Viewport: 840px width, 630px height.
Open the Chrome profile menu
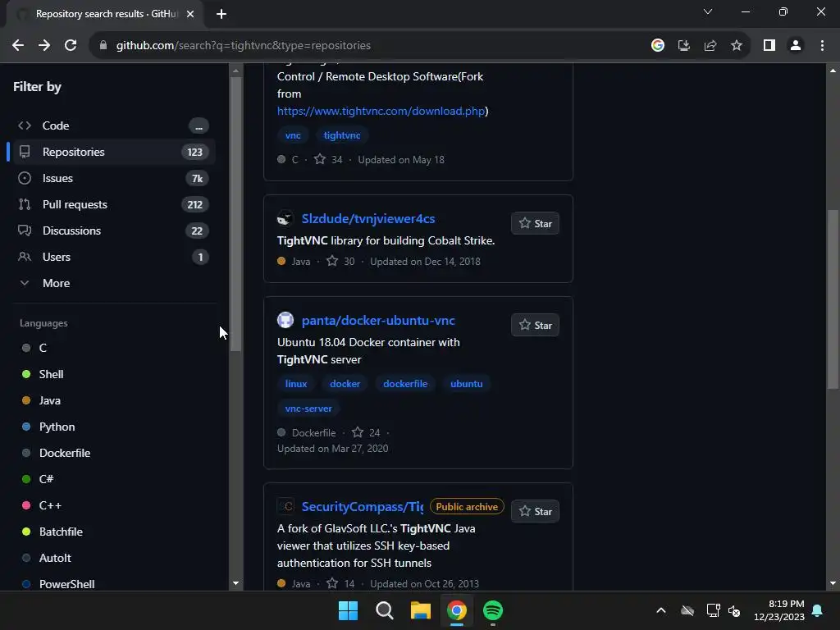point(796,46)
